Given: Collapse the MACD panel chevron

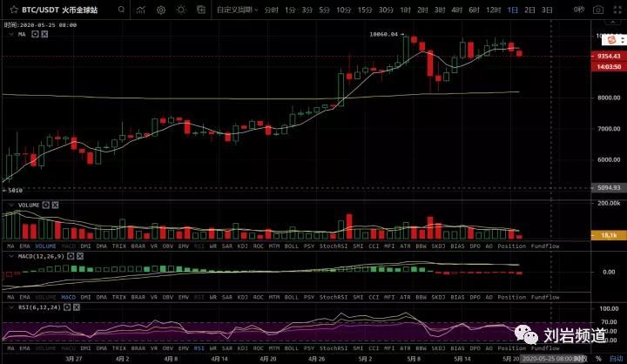Looking at the screenshot, I should [11, 256].
